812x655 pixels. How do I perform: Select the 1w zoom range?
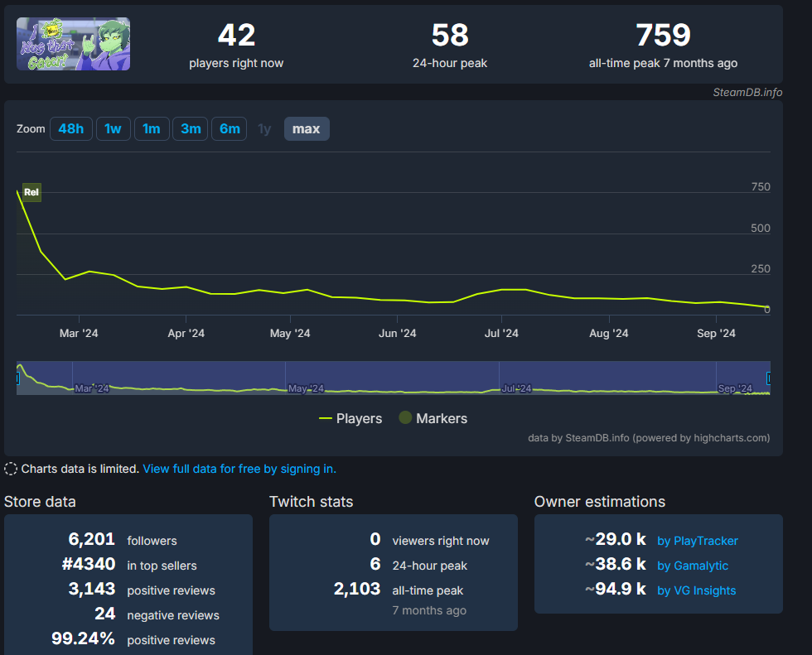[x=113, y=129]
